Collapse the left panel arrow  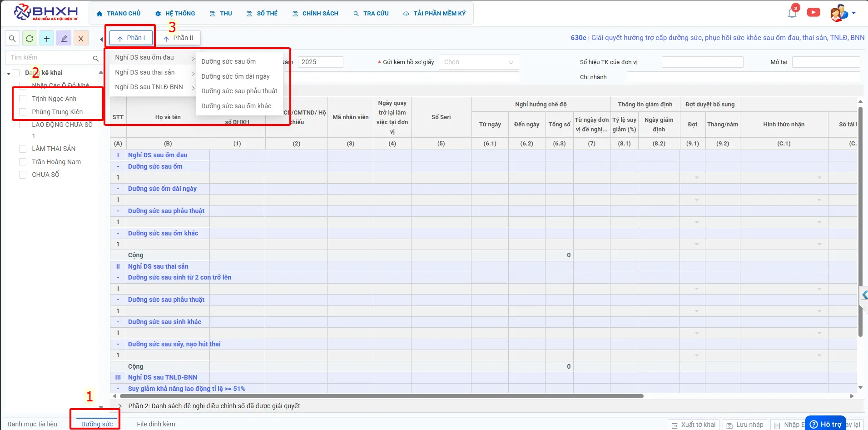pyautogui.click(x=101, y=40)
